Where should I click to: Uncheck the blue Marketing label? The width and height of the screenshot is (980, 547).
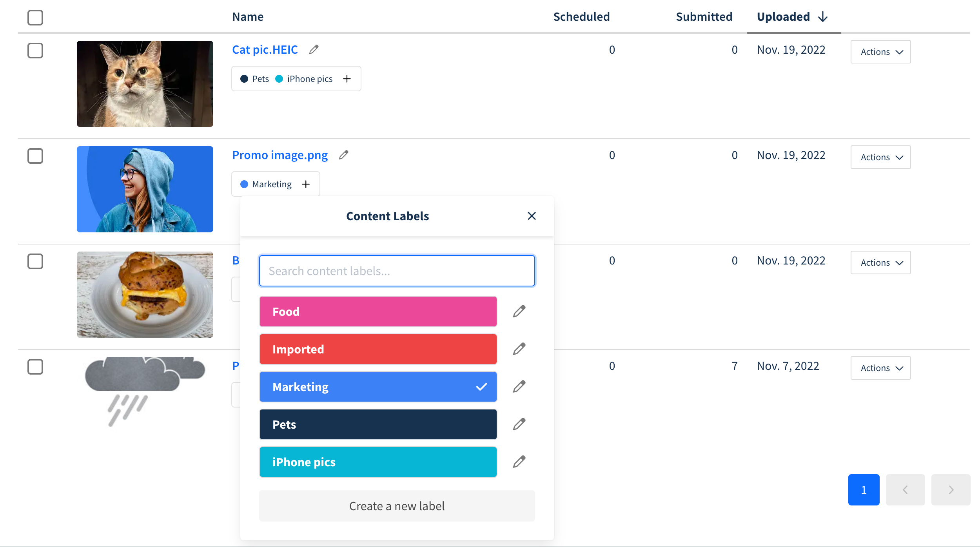pyautogui.click(x=378, y=387)
